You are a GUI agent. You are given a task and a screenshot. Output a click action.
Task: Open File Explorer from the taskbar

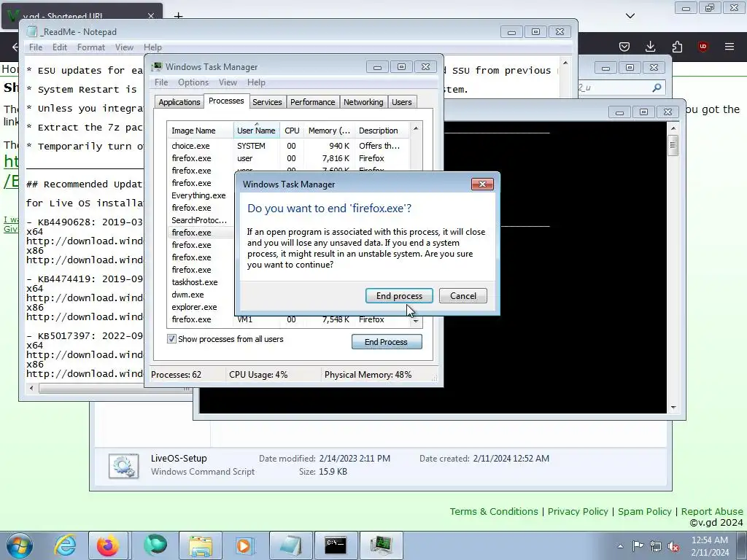coord(201,545)
